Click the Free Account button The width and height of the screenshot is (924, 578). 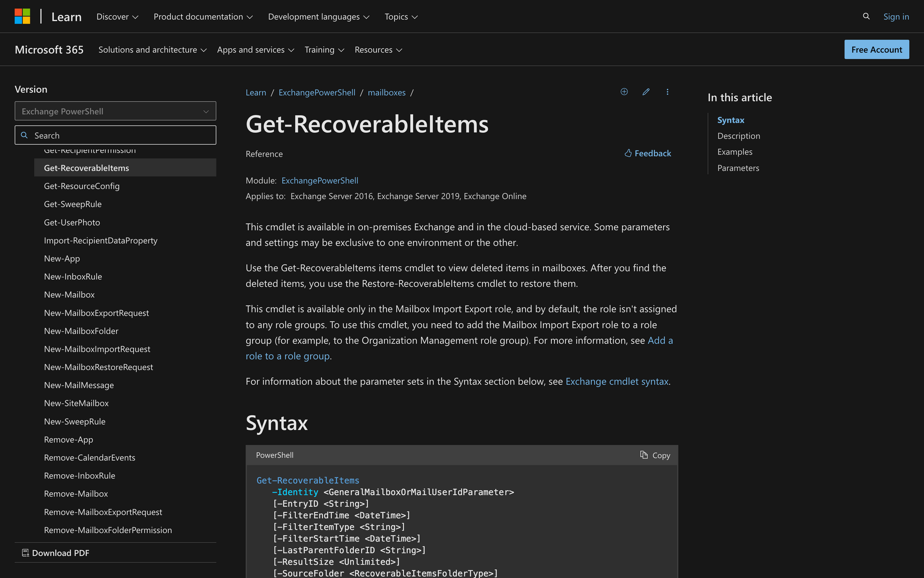[877, 49]
